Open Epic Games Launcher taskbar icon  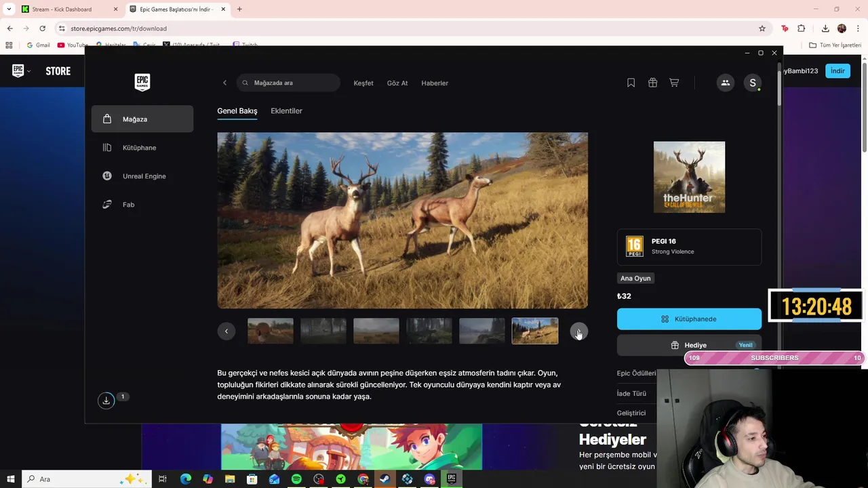coord(452,479)
